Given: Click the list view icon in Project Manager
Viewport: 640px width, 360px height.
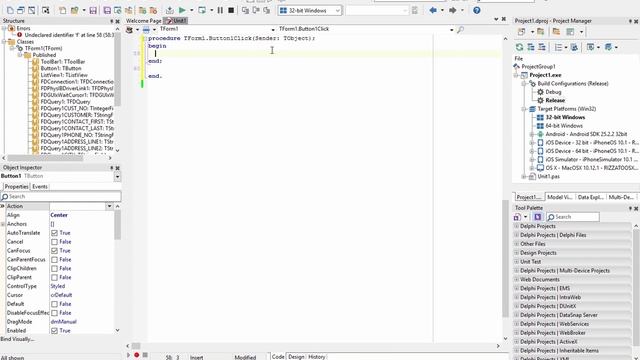Looking at the screenshot, I should [558, 47].
